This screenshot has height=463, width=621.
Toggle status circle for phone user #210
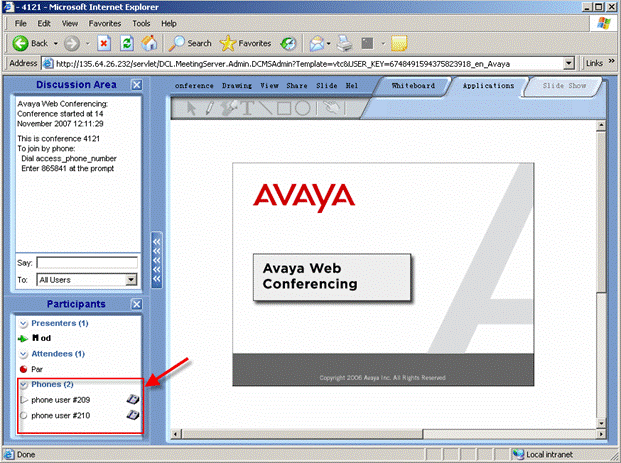(23, 415)
